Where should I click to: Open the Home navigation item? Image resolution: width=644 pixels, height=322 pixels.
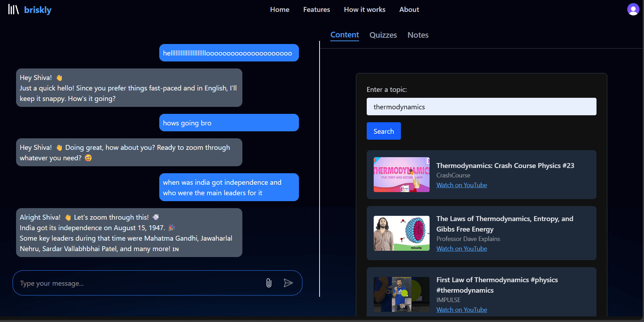[280, 9]
